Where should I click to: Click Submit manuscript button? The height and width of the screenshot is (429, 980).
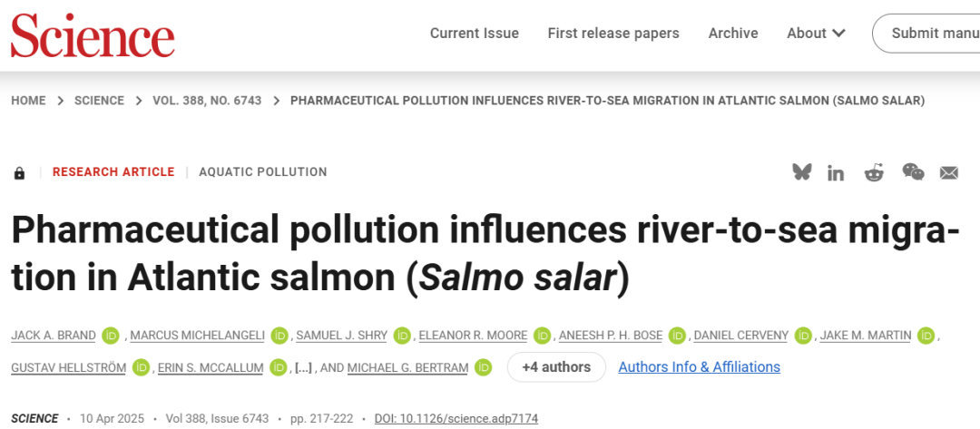tap(926, 33)
